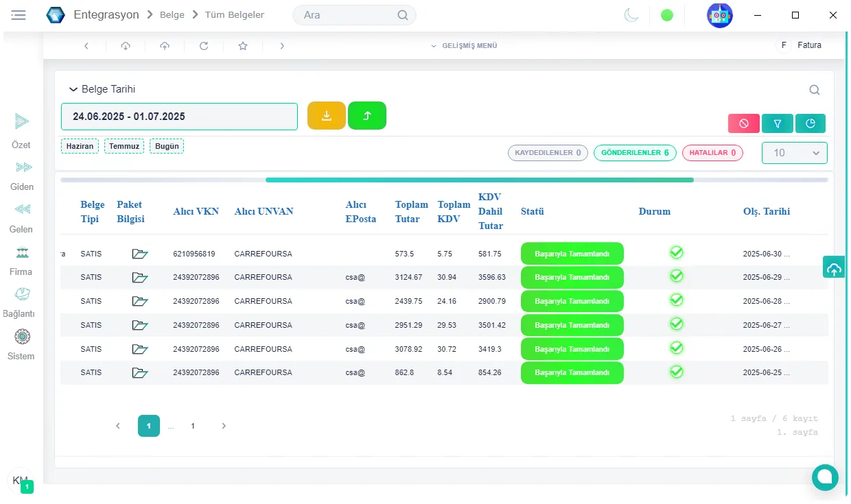
Task: Select the Fatura document type
Action: point(800,45)
